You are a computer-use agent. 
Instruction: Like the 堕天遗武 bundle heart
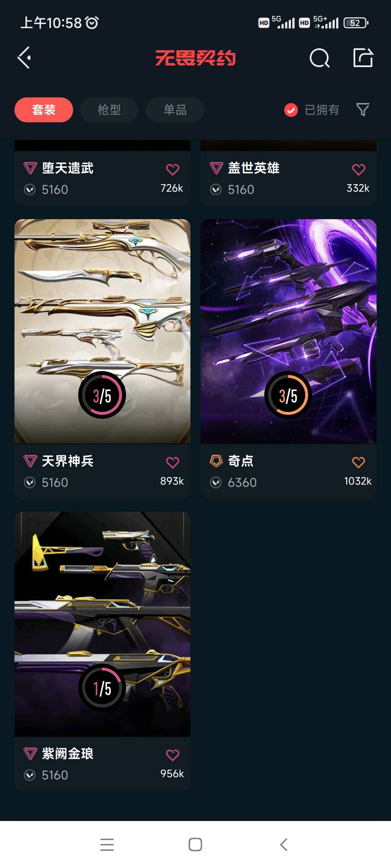pyautogui.click(x=173, y=169)
